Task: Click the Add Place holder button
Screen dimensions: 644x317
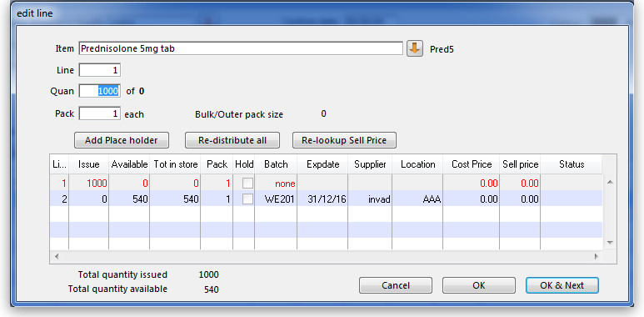Action: pyautogui.click(x=122, y=140)
